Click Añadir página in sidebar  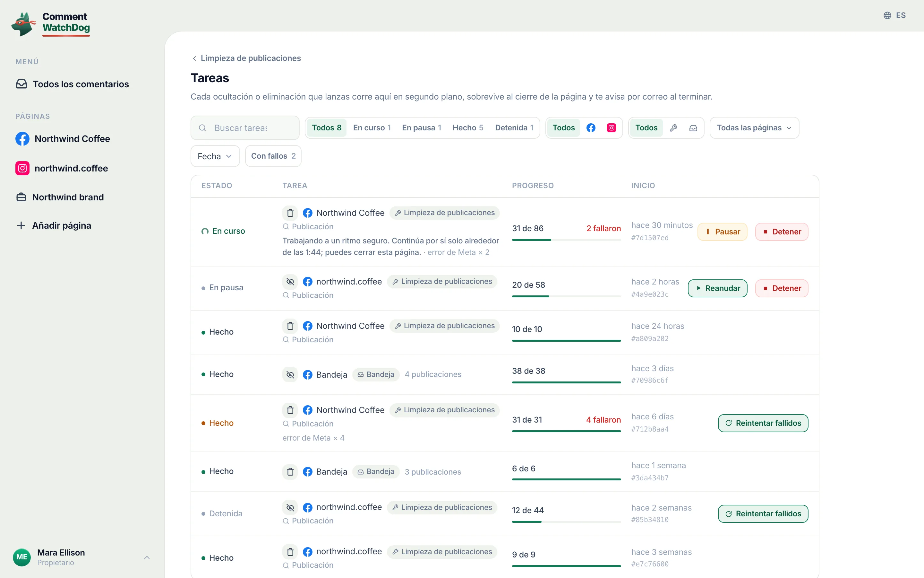coord(54,225)
